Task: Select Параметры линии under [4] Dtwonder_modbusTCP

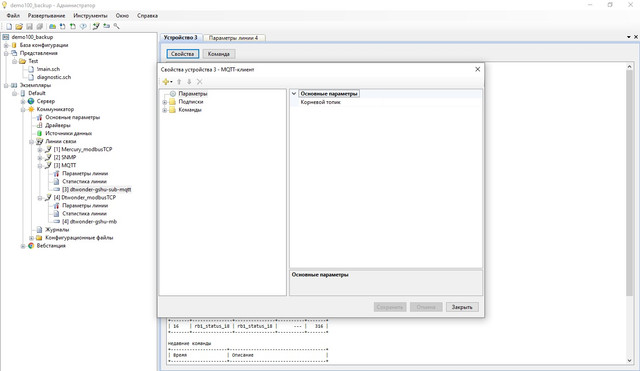Action: pos(85,206)
